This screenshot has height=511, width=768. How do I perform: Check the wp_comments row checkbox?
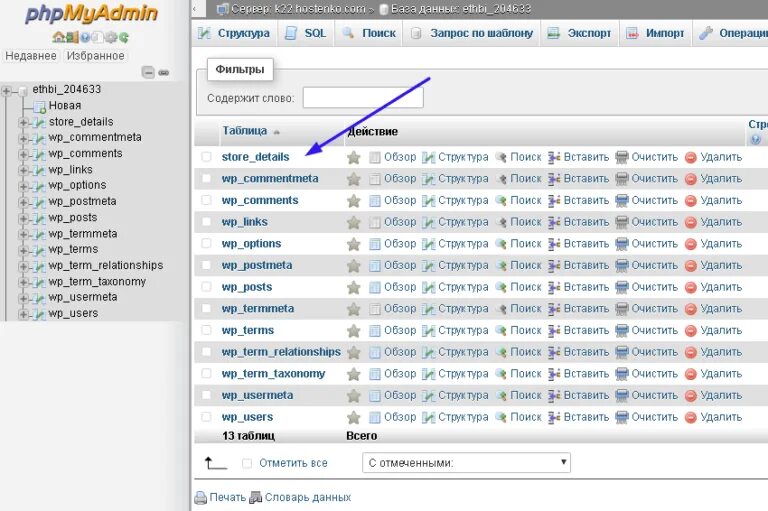tap(206, 199)
